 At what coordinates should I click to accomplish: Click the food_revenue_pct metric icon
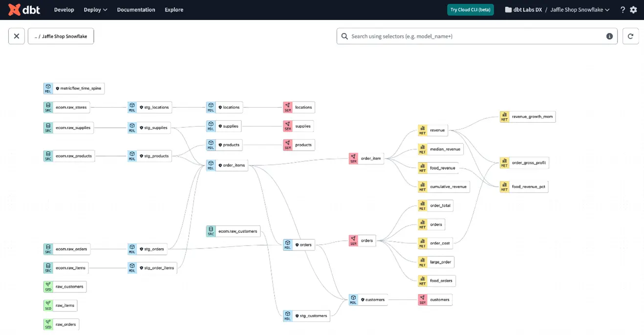click(504, 186)
